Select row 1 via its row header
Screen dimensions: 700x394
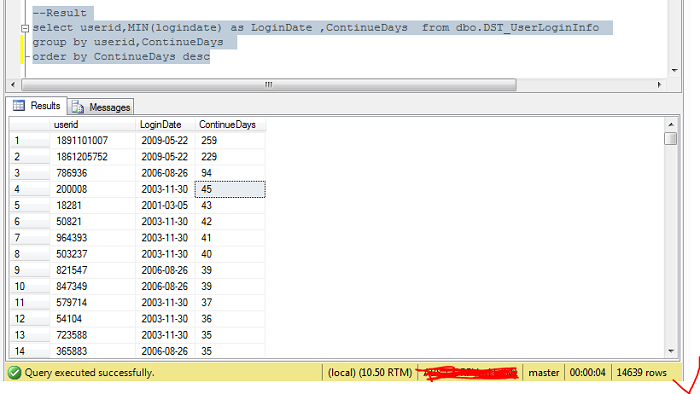[x=29, y=141]
